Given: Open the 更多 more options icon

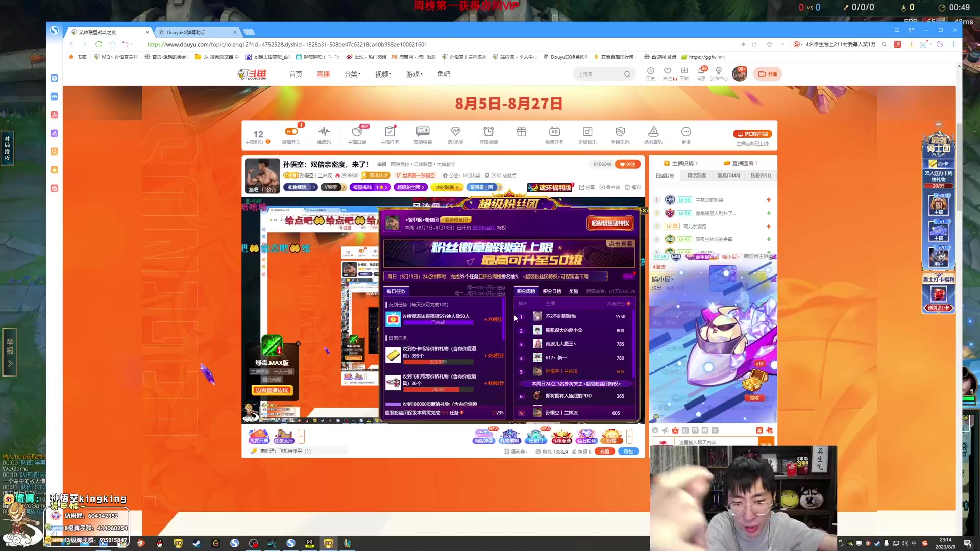Looking at the screenshot, I should point(686,132).
